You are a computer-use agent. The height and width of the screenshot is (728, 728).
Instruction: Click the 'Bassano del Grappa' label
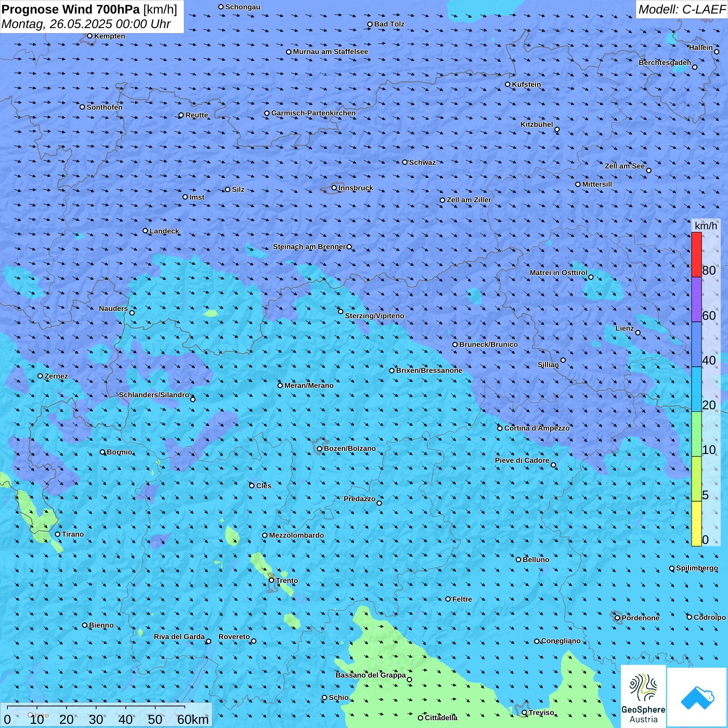point(371,675)
